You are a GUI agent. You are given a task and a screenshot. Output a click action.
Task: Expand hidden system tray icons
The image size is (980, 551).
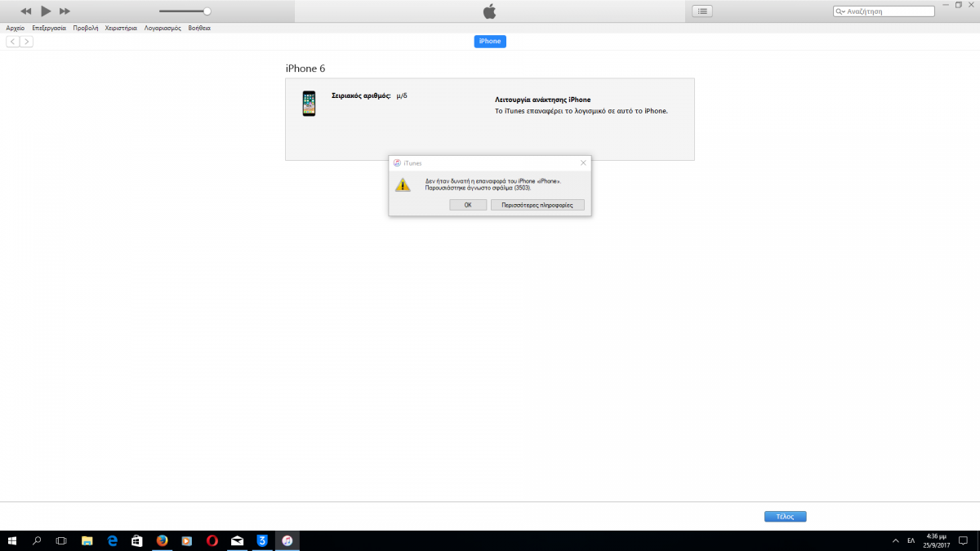pyautogui.click(x=895, y=540)
